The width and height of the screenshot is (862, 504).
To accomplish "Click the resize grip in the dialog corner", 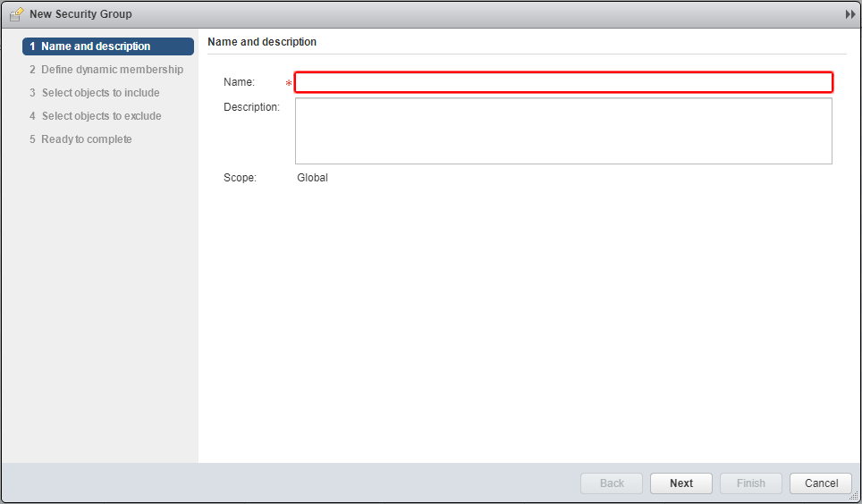I will click(853, 495).
